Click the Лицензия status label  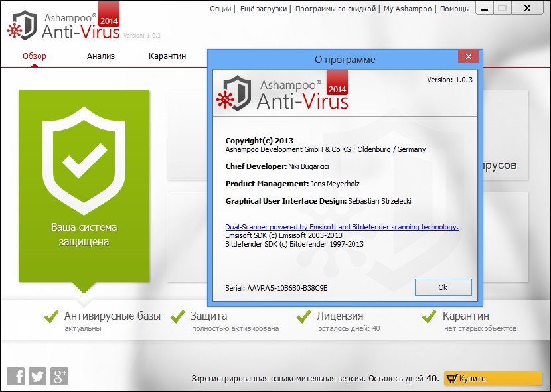pyautogui.click(x=340, y=316)
